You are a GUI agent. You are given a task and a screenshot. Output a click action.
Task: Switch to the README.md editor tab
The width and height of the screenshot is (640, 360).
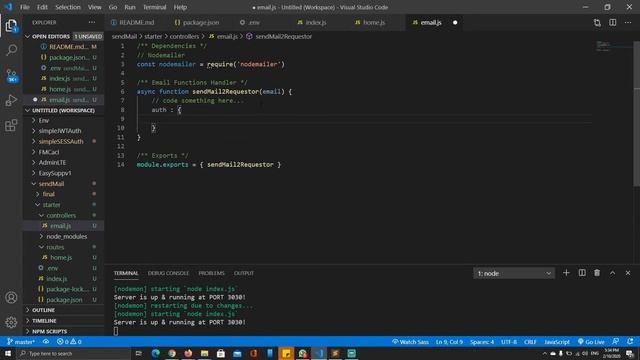133,22
